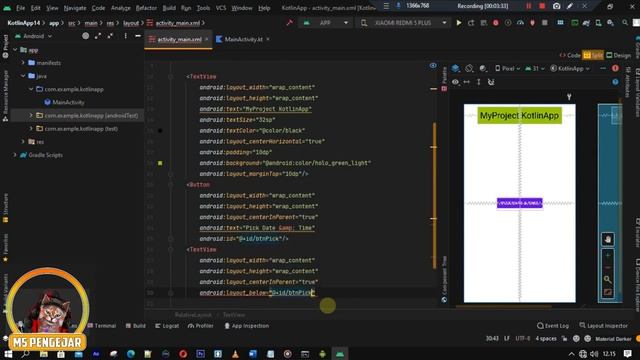Click Collapse All in the Project panel
Screen dimensions: 640x360
tap(110, 36)
